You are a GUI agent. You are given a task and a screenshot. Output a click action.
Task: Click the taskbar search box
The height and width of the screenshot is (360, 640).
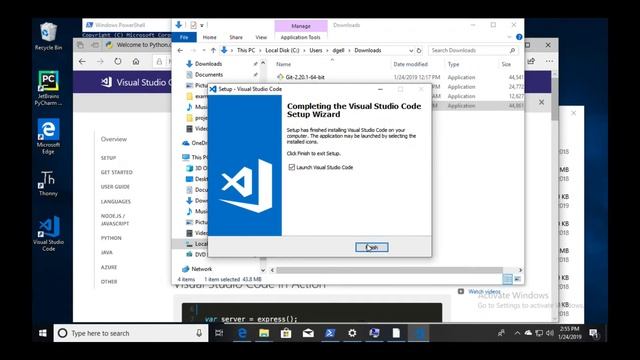point(131,333)
